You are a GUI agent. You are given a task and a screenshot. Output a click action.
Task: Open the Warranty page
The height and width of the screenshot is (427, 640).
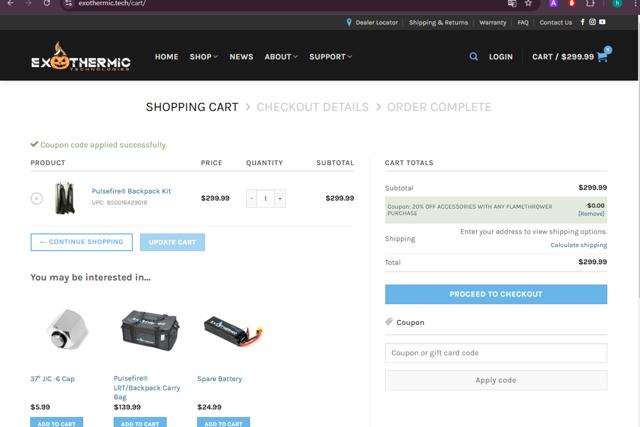click(x=493, y=22)
